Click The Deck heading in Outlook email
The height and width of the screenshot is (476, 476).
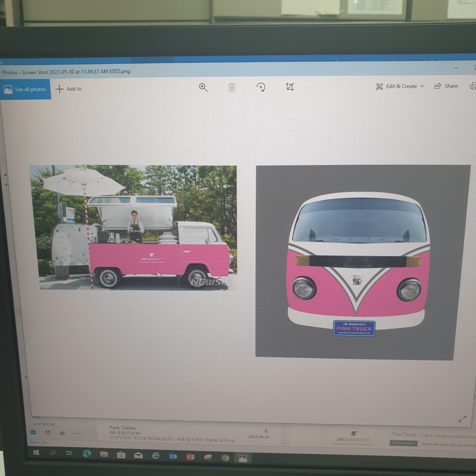403,434
